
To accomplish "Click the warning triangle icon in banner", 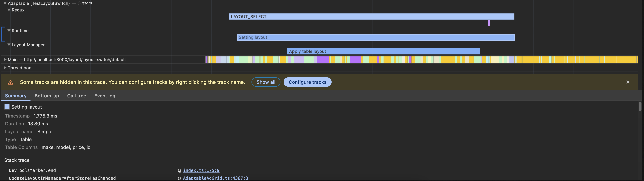I will tap(11, 82).
